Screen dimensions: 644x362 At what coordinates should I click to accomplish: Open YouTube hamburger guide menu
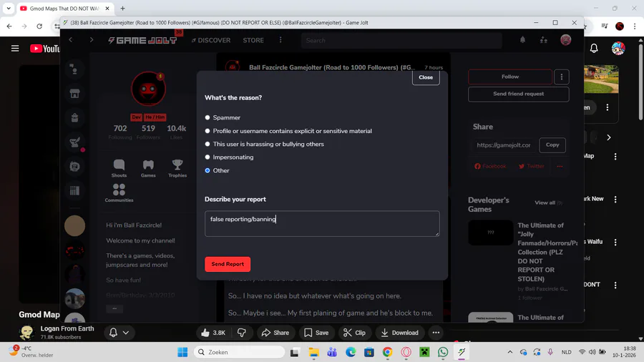[15, 49]
